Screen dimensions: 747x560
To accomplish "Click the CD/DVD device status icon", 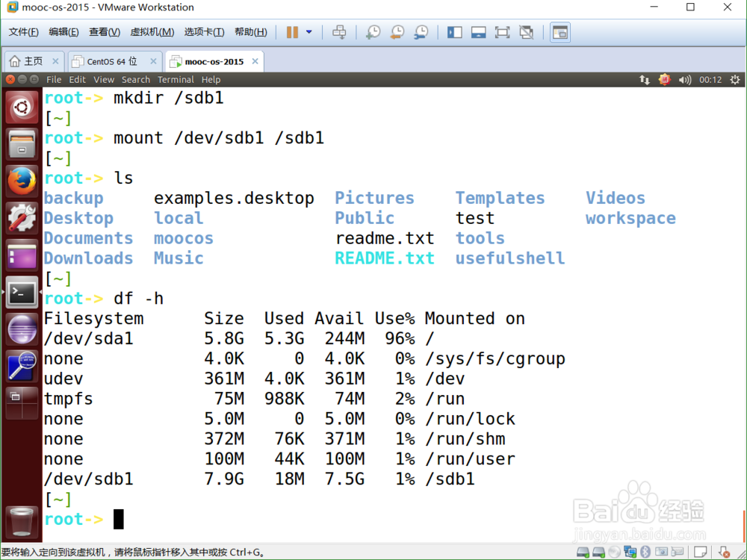I will click(615, 553).
